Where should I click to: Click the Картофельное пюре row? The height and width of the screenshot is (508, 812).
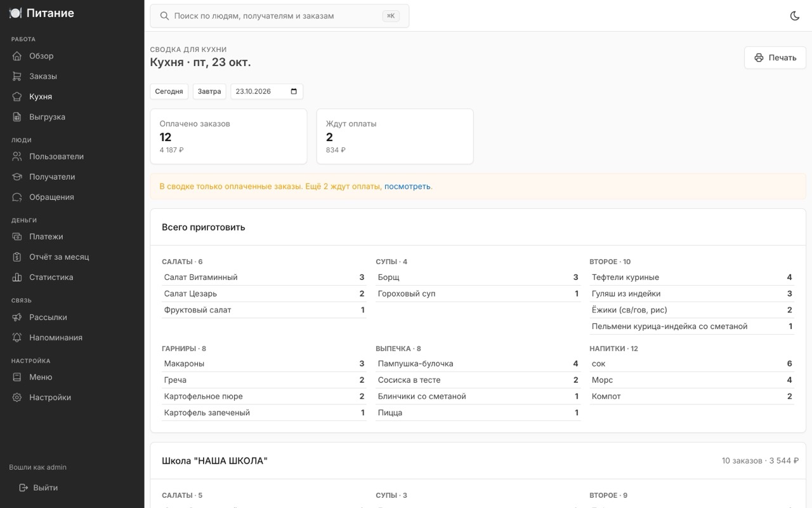coord(264,396)
